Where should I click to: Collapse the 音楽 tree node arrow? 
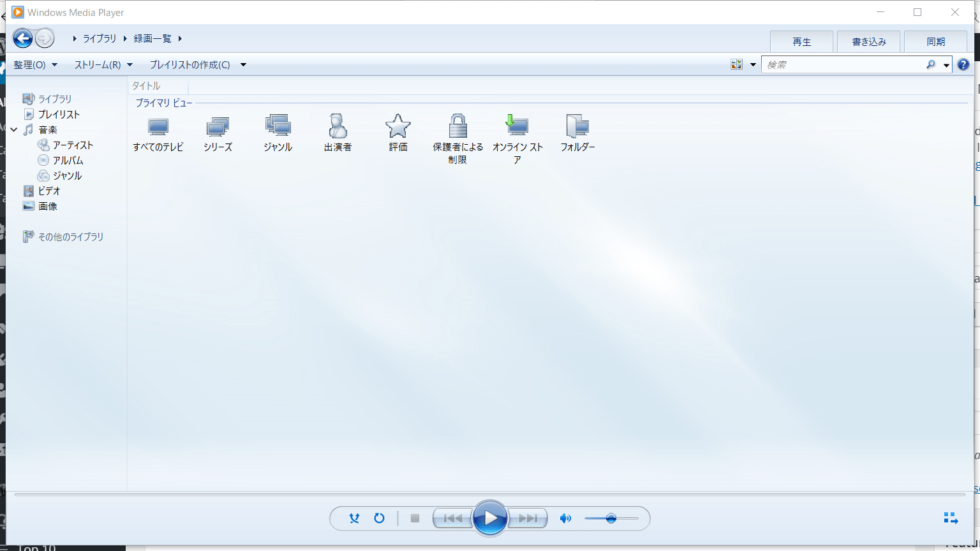(x=14, y=129)
